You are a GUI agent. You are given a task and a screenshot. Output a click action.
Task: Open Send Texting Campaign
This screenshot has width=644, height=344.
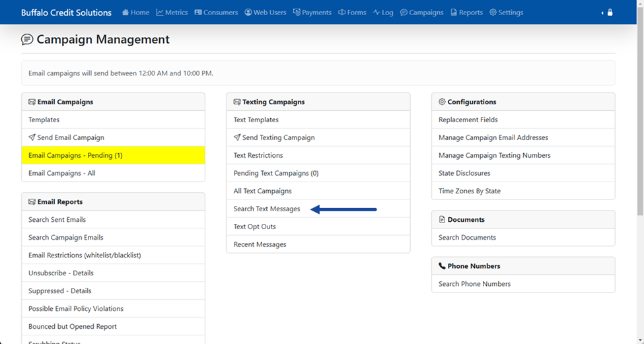(x=318, y=137)
